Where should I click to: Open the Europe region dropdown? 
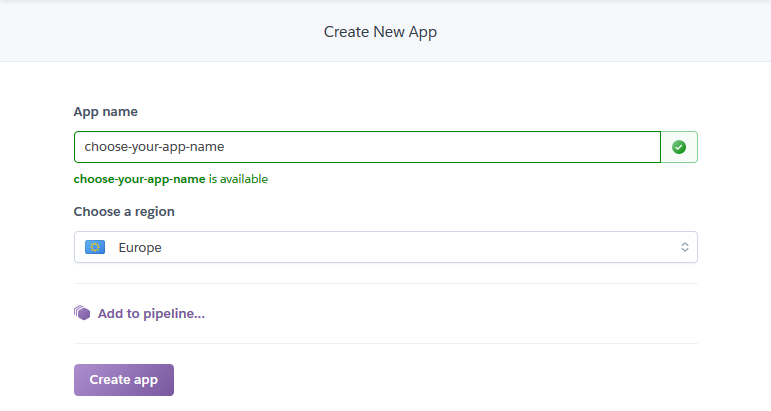click(x=386, y=247)
